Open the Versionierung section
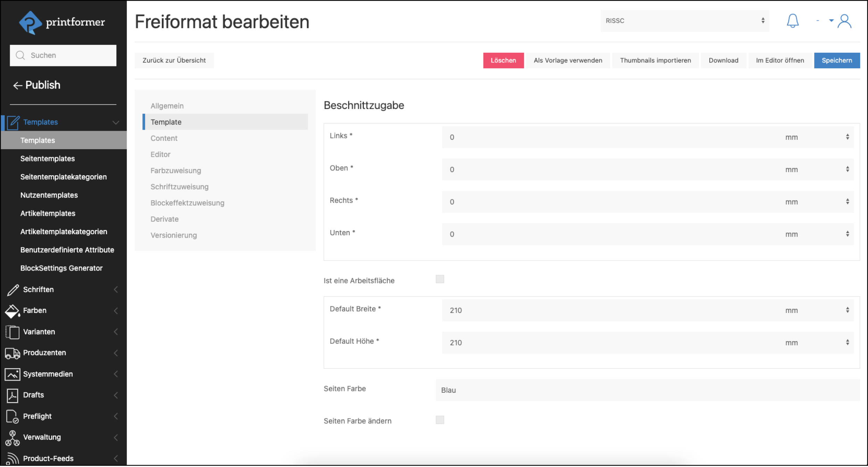This screenshot has height=467, width=868. tap(174, 235)
